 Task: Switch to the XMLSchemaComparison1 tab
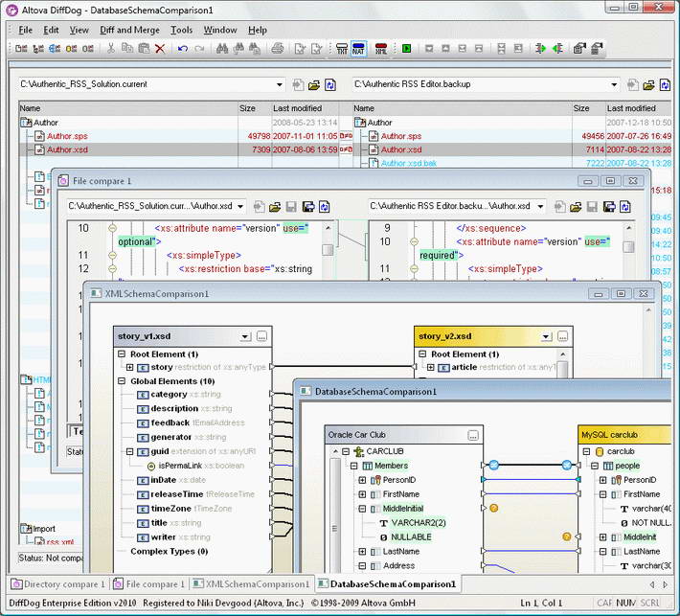[251, 583]
